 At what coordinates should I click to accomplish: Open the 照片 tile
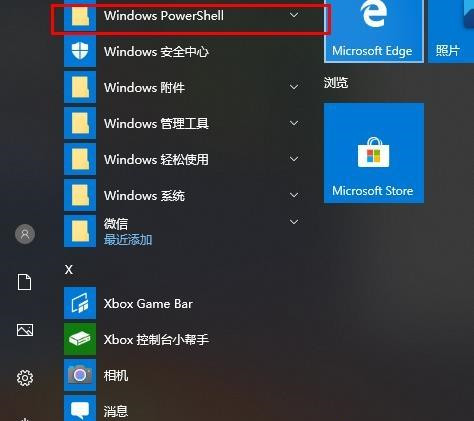451,31
